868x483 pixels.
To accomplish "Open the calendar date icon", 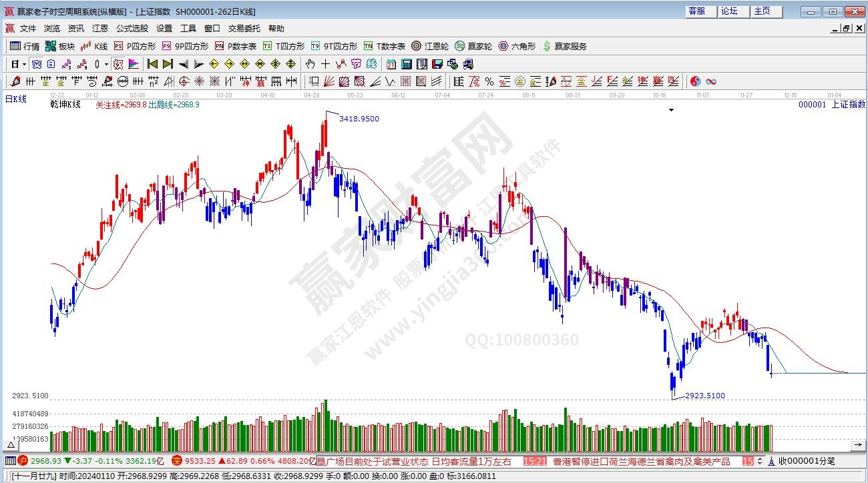I will (391, 64).
